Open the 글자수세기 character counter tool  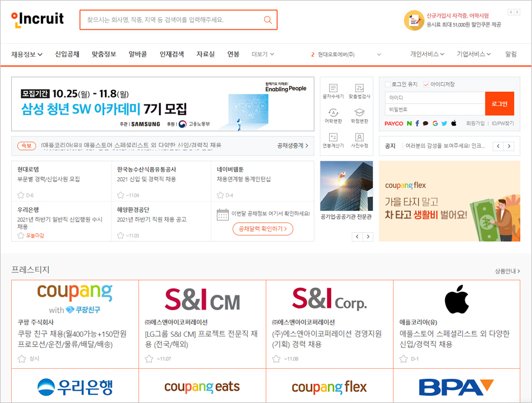333,91
